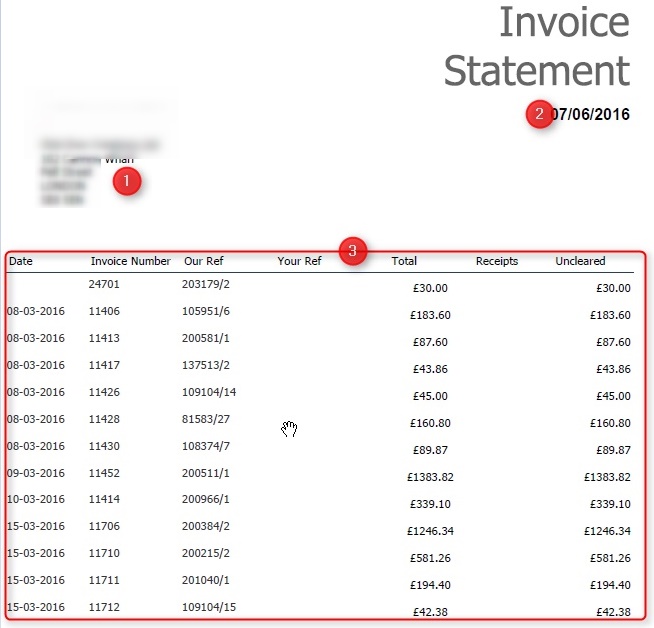Click the red number 1 annotation marker
The height and width of the screenshot is (628, 654).
point(127,182)
